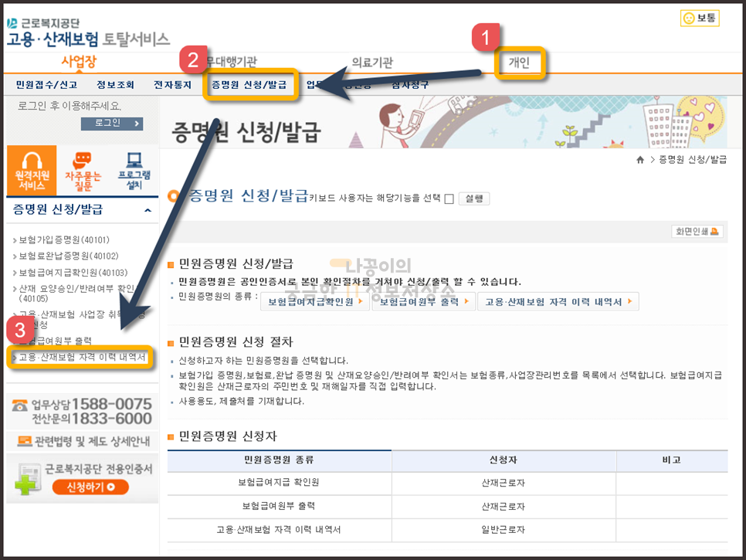Image resolution: width=746 pixels, height=560 pixels.
Task: Click the 고용·산재보험 토탈서비스 site title
Action: pos(88,39)
